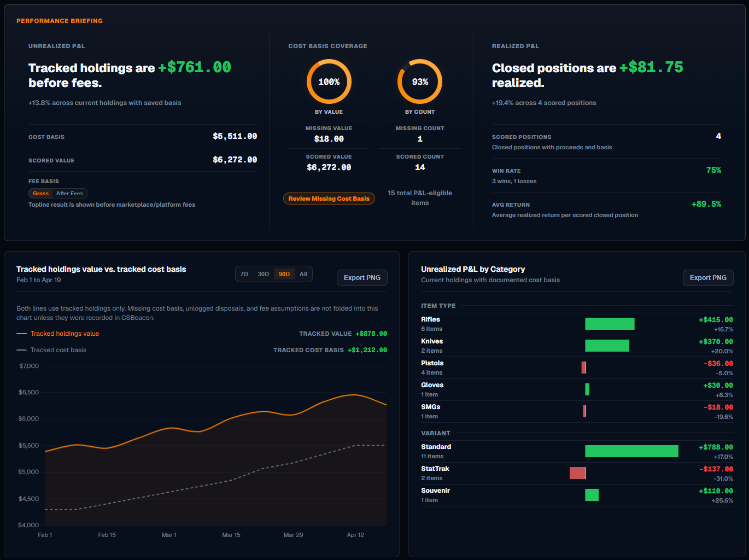Click the Mar 1 axis label
Screen dimensions: 749x560
pos(169,535)
